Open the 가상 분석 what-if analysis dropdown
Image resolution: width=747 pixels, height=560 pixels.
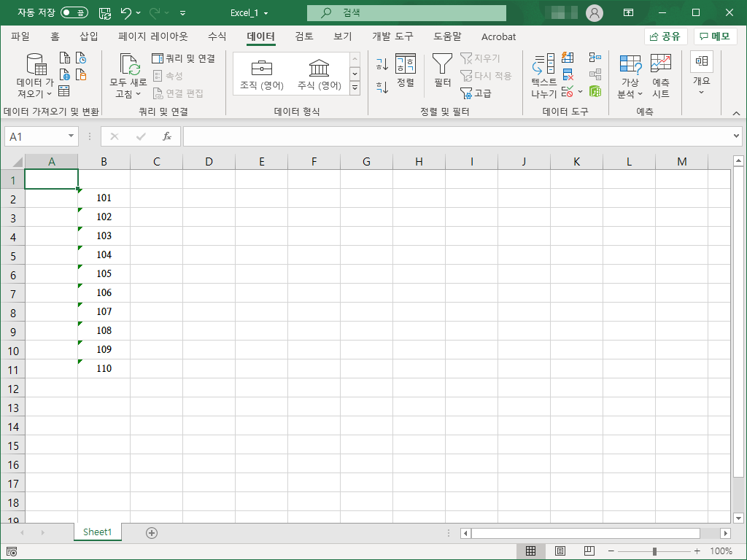click(x=630, y=75)
